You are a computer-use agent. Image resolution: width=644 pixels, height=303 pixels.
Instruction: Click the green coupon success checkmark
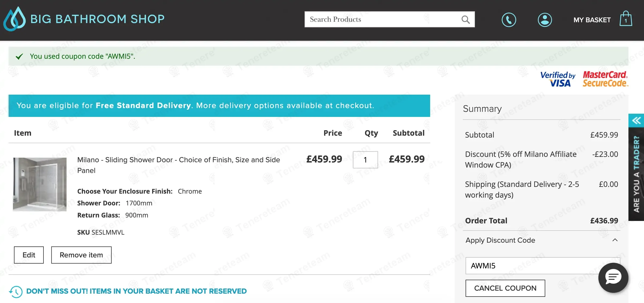click(x=19, y=57)
